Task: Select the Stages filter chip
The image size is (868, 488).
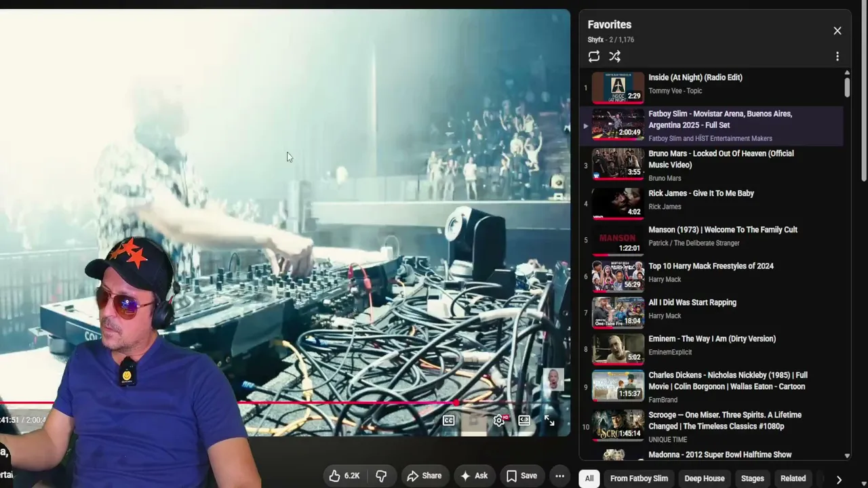Action: click(x=752, y=479)
